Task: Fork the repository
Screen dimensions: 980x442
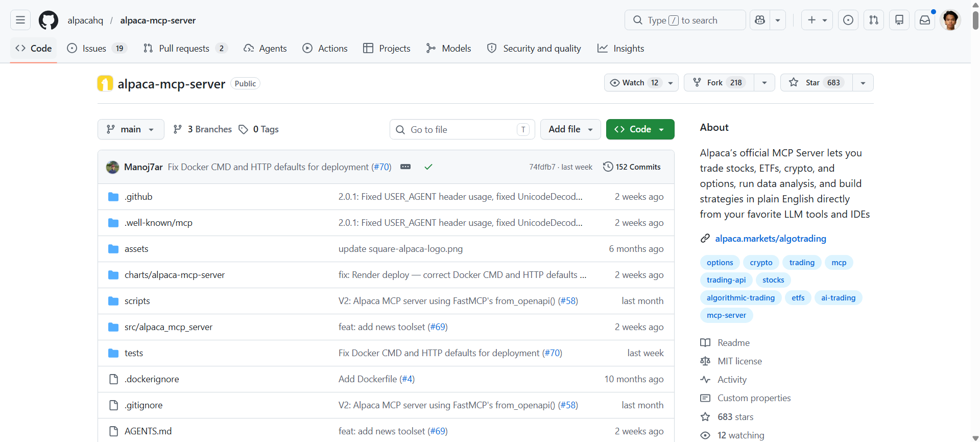Action: [719, 83]
